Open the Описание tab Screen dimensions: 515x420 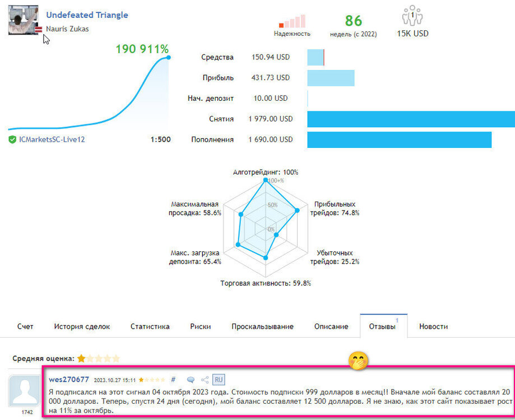click(331, 326)
